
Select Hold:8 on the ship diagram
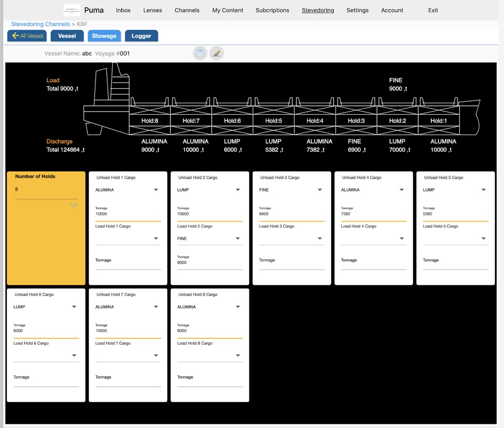150,121
